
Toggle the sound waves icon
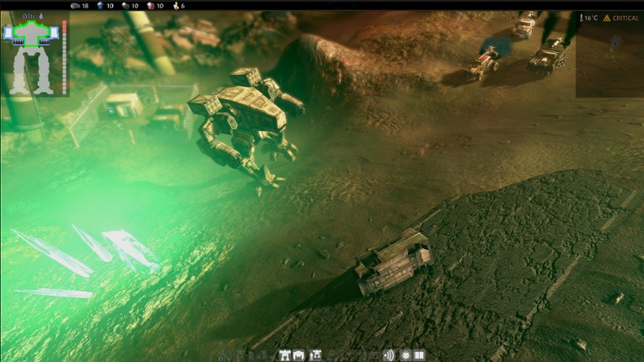[x=389, y=355]
